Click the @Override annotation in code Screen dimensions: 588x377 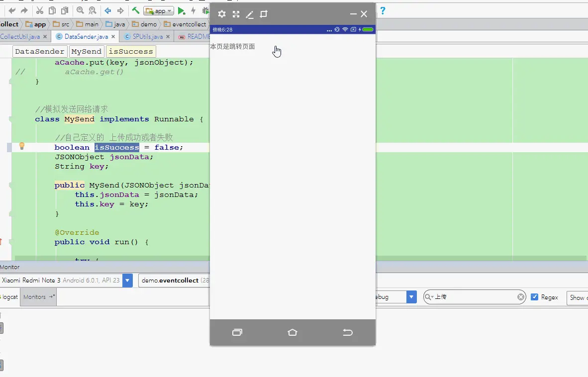coord(77,233)
